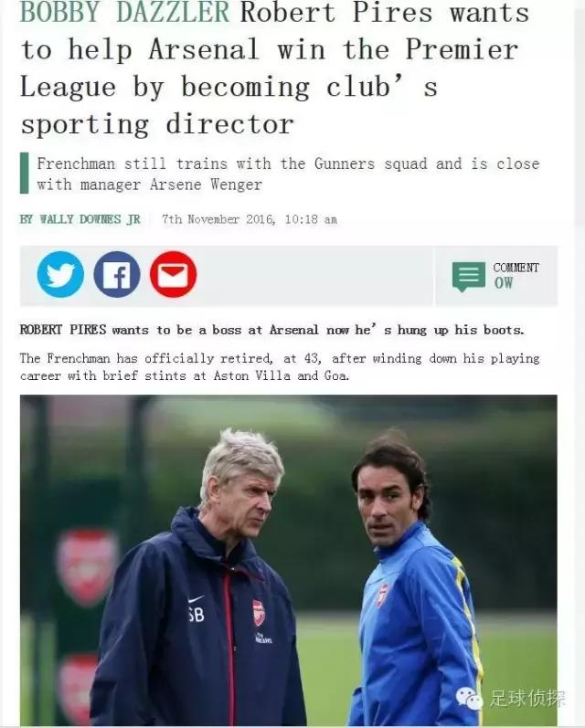Open the training ground article photo
Viewport: 585px width, 728px height.
coord(289,560)
